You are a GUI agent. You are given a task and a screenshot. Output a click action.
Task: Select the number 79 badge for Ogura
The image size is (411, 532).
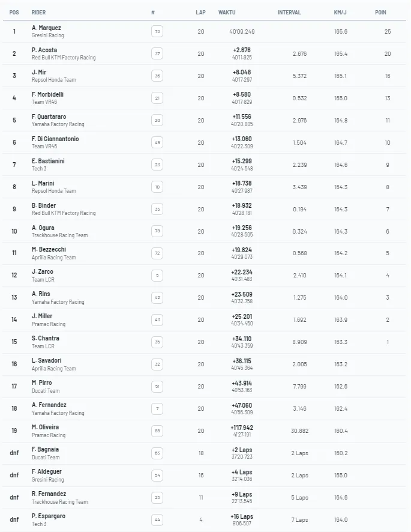158,231
